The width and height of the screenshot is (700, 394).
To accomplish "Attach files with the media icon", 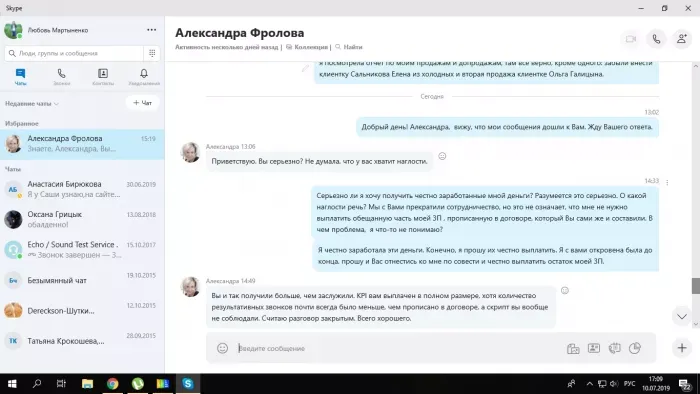I will (573, 348).
